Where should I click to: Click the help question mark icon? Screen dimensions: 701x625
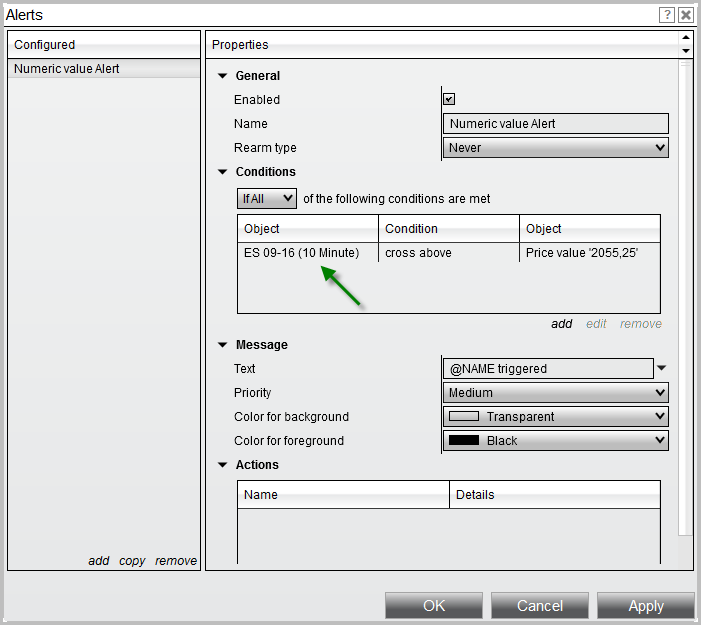(667, 15)
